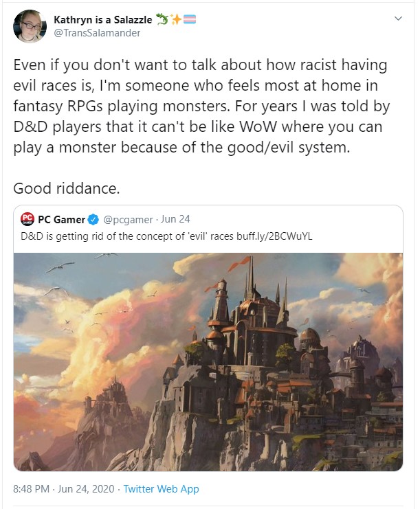Screen dimensions: 420x509
Task: Click the main tweet text paragraph
Action: 201,106
